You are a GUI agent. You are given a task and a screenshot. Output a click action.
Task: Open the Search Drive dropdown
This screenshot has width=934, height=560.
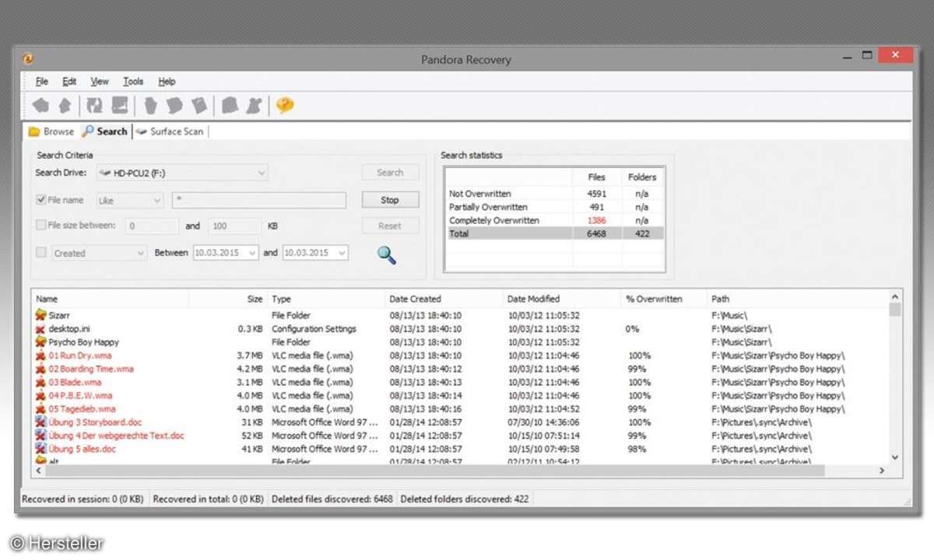[182, 173]
